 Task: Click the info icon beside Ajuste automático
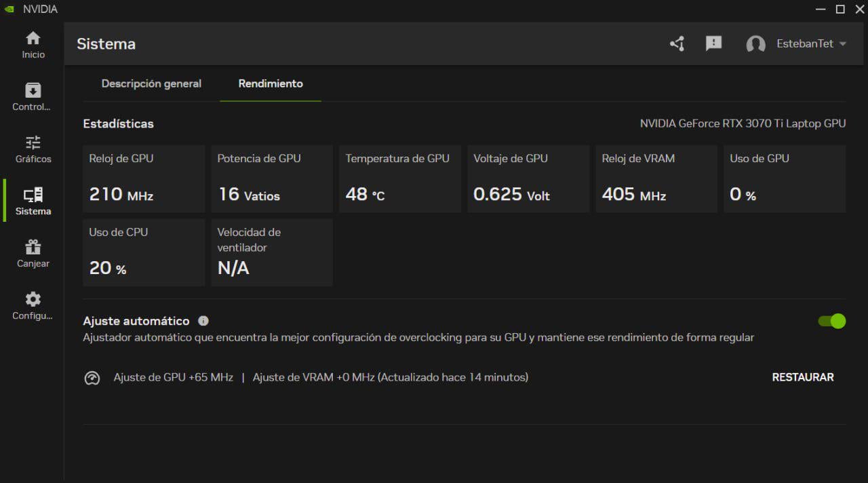coord(203,321)
